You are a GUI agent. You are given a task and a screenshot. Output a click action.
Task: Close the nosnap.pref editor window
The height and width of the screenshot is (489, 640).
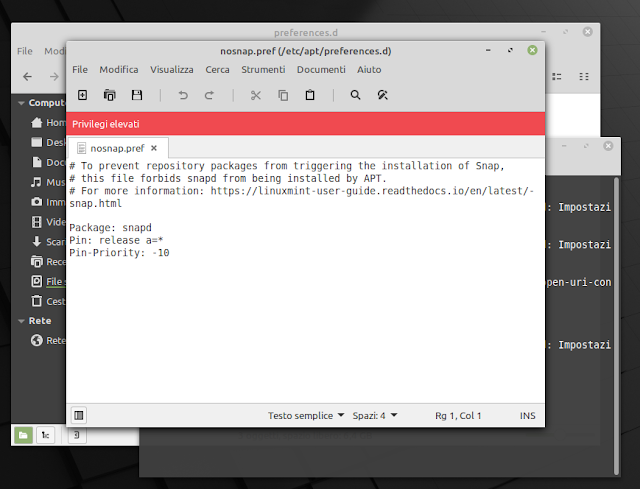[532, 50]
